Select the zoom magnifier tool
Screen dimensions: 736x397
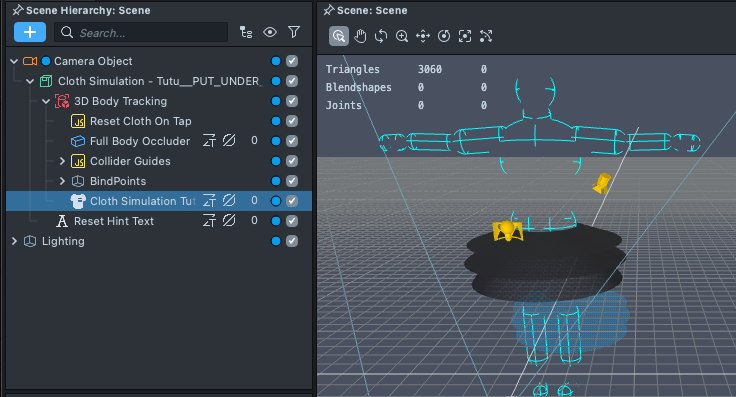tap(402, 36)
